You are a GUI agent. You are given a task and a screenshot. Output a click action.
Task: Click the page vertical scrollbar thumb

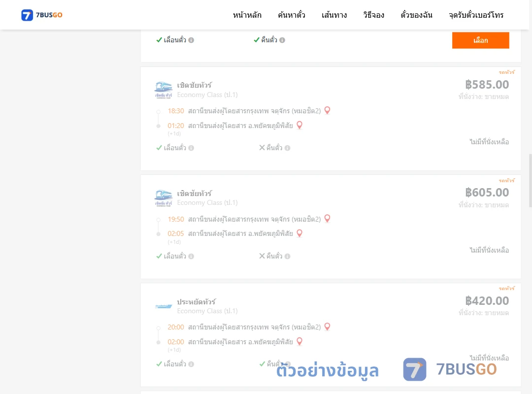(x=531, y=181)
